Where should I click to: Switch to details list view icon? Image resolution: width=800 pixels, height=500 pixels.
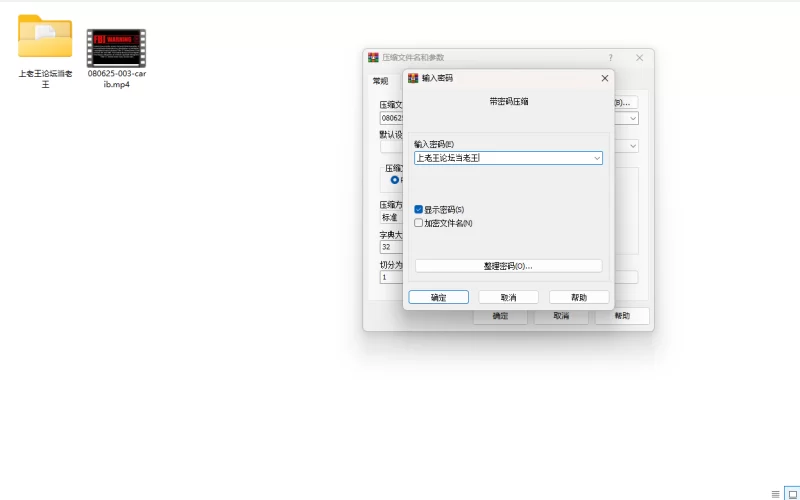click(x=776, y=494)
